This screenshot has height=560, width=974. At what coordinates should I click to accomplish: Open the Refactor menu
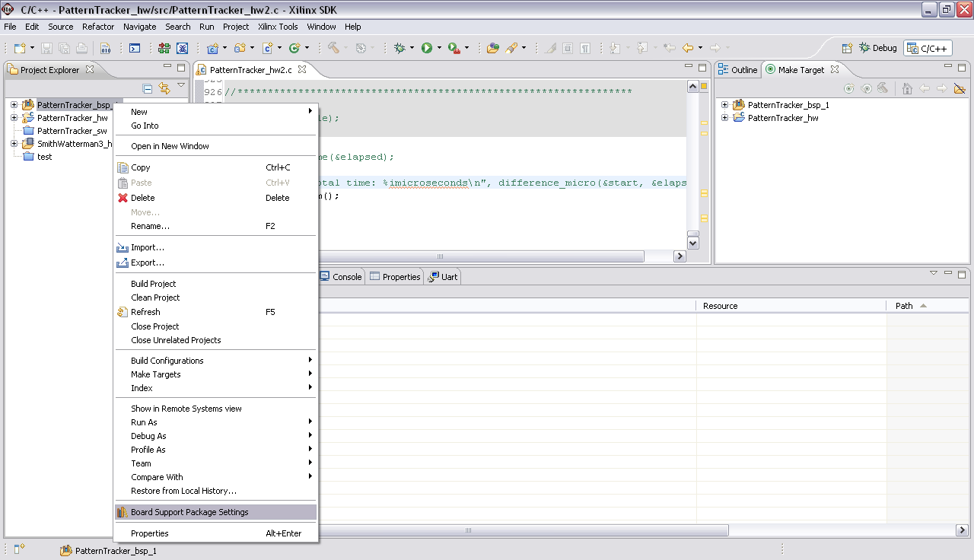click(x=98, y=27)
